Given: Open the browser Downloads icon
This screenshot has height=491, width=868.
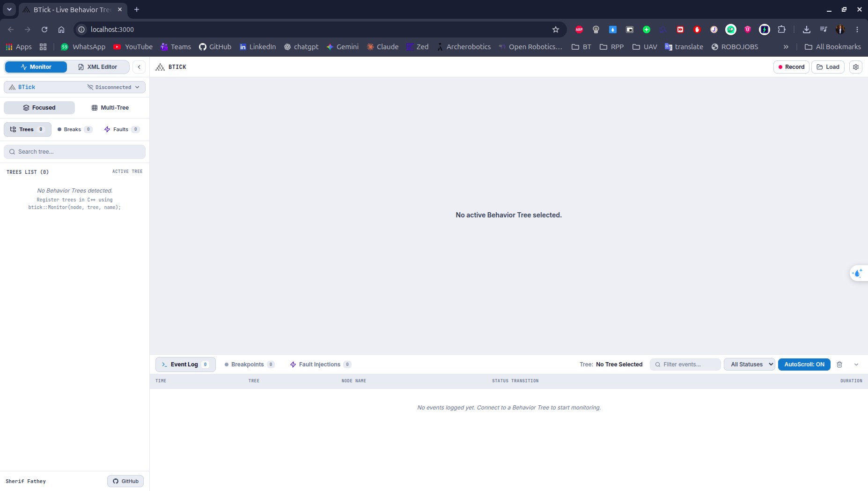Looking at the screenshot, I should [x=807, y=30].
